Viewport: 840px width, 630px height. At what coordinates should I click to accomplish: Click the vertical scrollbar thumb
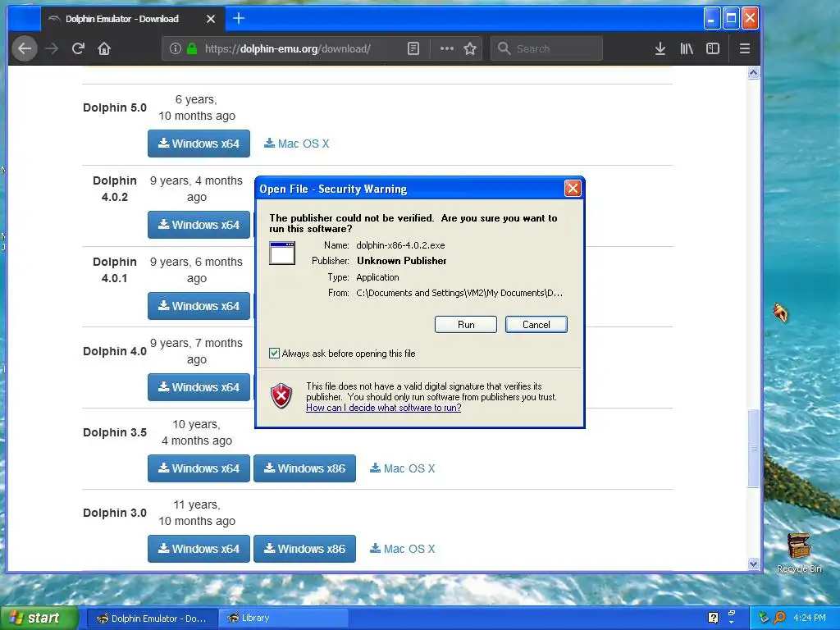point(753,448)
